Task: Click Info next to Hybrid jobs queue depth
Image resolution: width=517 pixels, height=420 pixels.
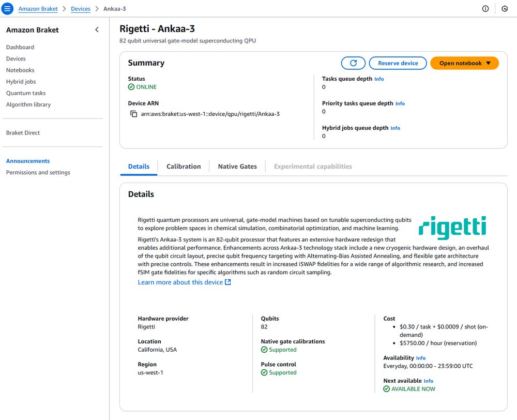Action: tap(395, 128)
